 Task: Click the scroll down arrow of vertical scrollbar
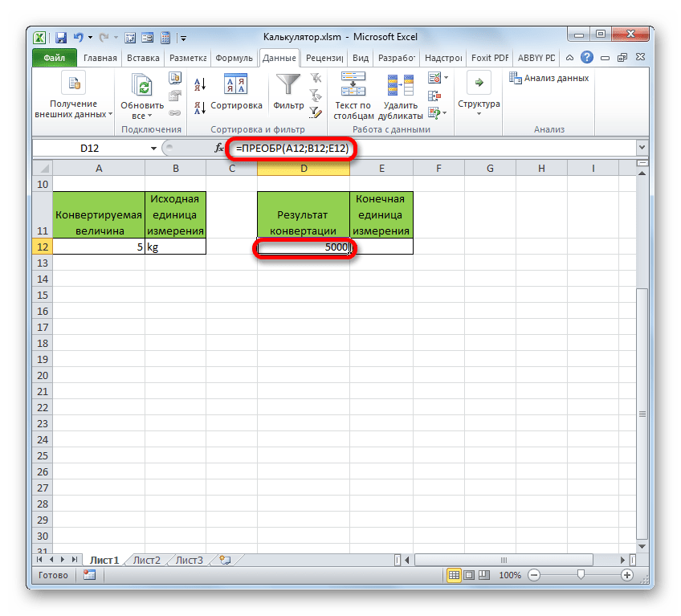point(642,546)
